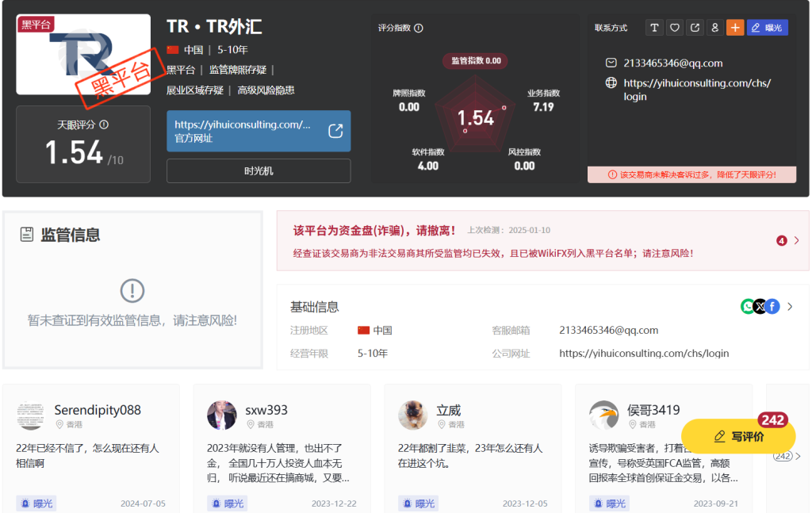The height and width of the screenshot is (513, 812).
Task: Click 曝光 tag on 侯哥3419 review
Action: pos(610,503)
